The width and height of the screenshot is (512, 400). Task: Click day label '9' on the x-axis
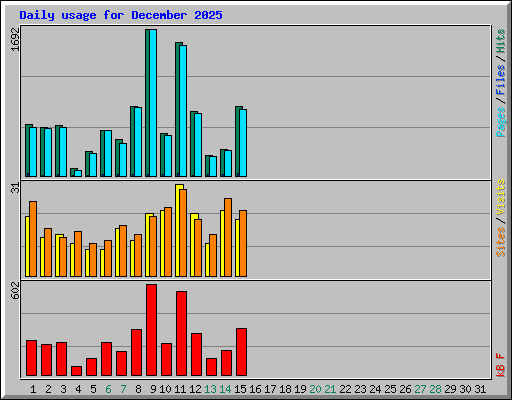pos(153,389)
